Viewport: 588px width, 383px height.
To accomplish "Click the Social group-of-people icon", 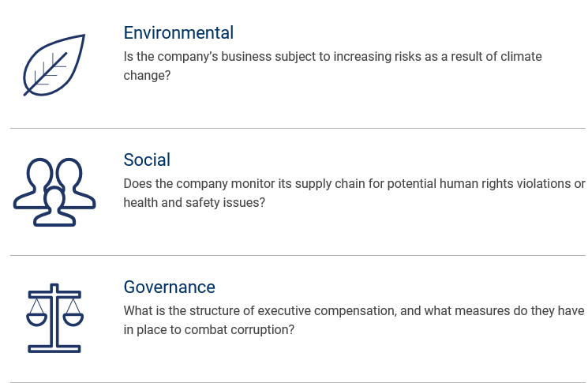I will (54, 192).
